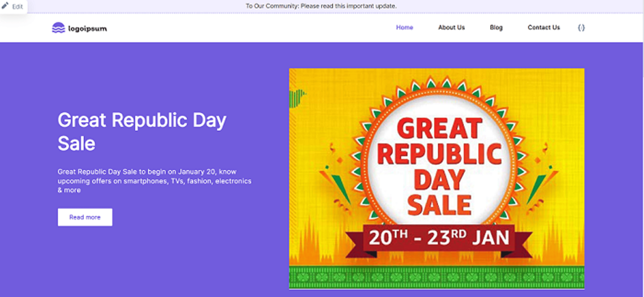The image size is (644, 297).
Task: Navigate to the Blog page
Action: (x=496, y=28)
